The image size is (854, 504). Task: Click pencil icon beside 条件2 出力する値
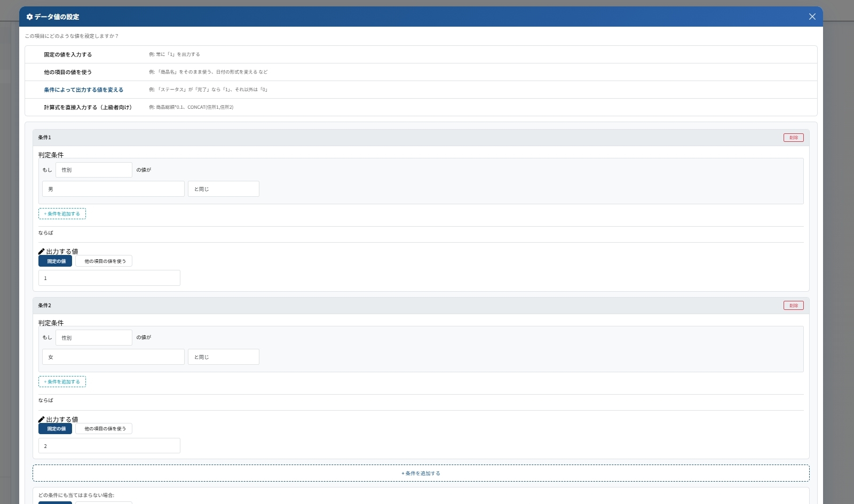click(42, 419)
